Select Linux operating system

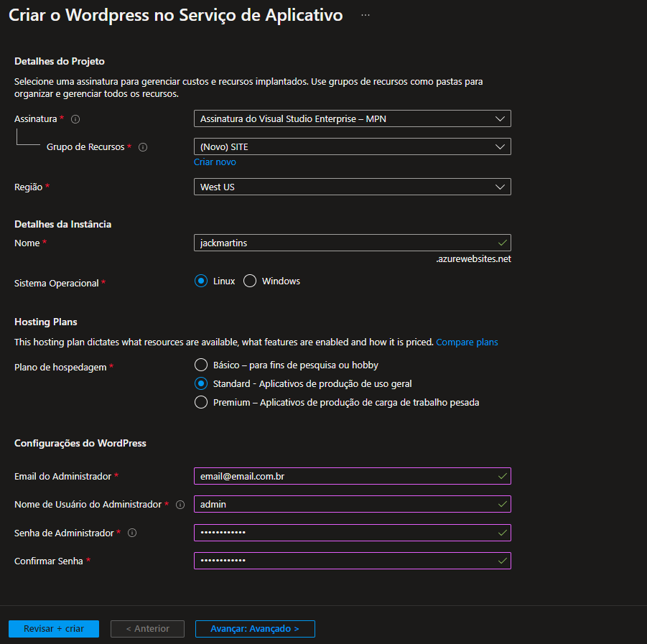tap(201, 281)
